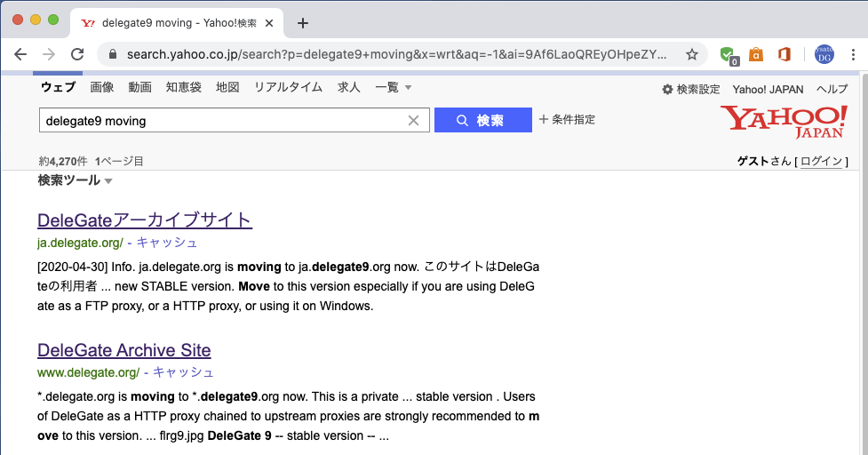
Task: Open the green shield extension icon
Action: [728, 54]
